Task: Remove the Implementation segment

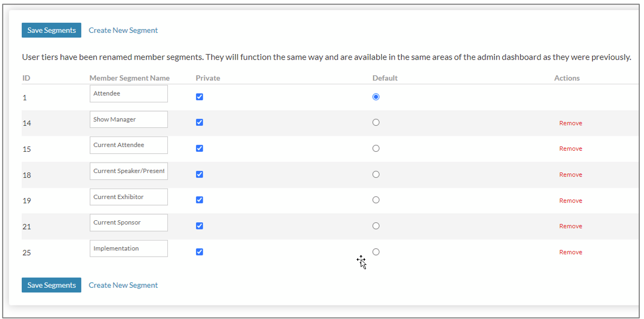Action: click(570, 252)
